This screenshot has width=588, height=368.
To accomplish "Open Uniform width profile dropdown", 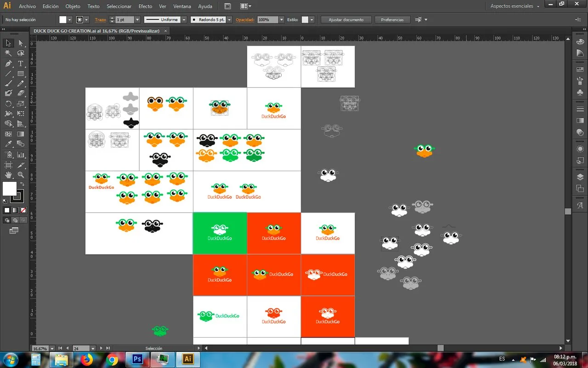I will [x=184, y=20].
